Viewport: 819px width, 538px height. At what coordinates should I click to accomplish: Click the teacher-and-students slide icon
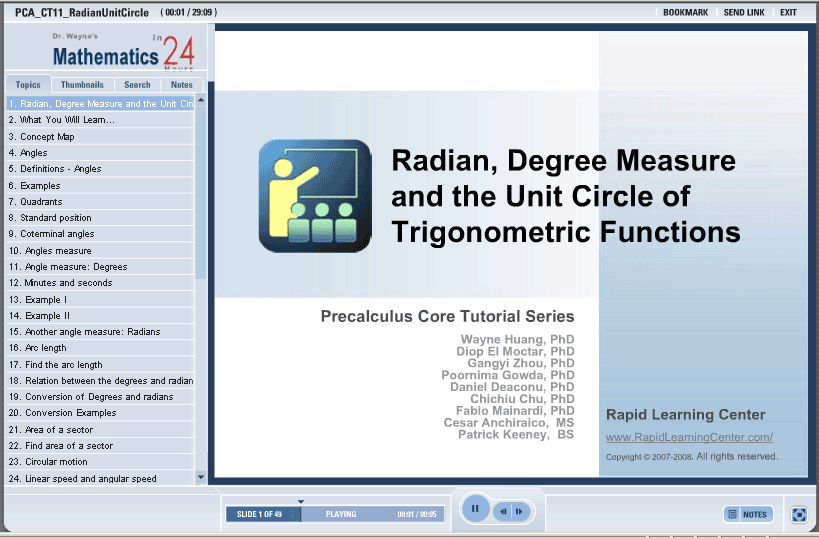[315, 196]
